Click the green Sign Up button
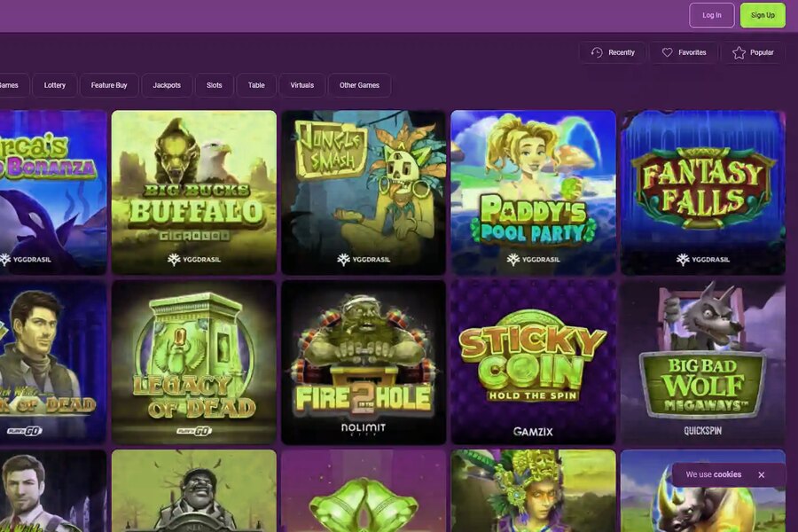Screen dimensions: 798x532 pyautogui.click(x=763, y=15)
